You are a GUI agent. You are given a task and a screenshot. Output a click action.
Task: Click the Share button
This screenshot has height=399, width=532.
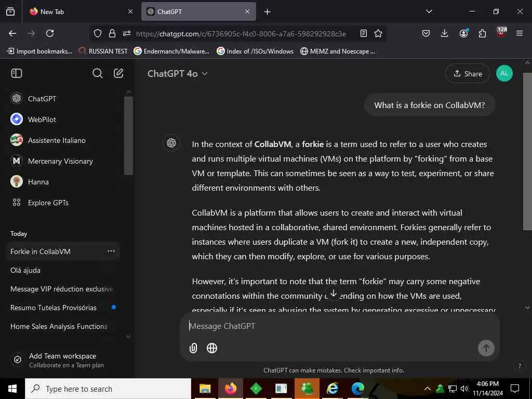pyautogui.click(x=468, y=74)
